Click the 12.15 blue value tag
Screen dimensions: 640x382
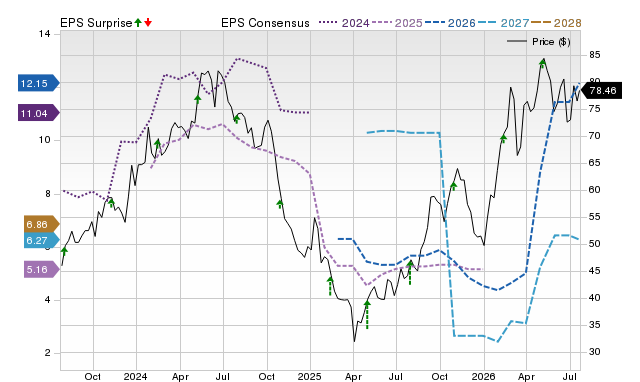38,83
